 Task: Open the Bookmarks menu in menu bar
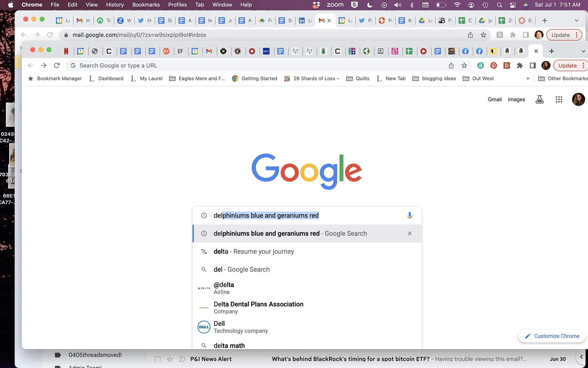[146, 5]
